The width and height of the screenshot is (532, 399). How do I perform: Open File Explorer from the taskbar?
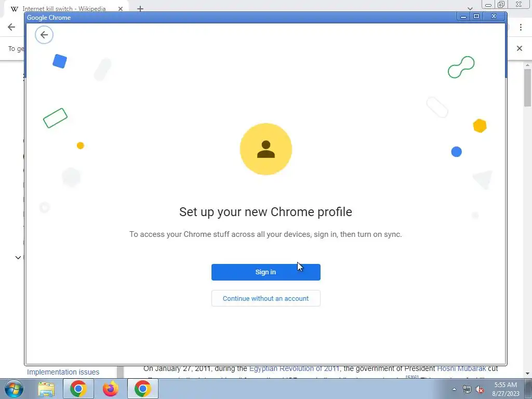46,389
